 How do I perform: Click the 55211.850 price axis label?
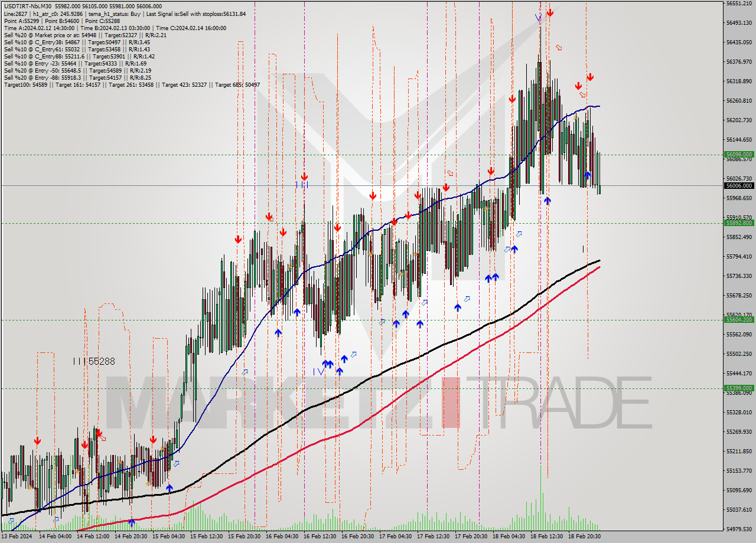pos(739,451)
